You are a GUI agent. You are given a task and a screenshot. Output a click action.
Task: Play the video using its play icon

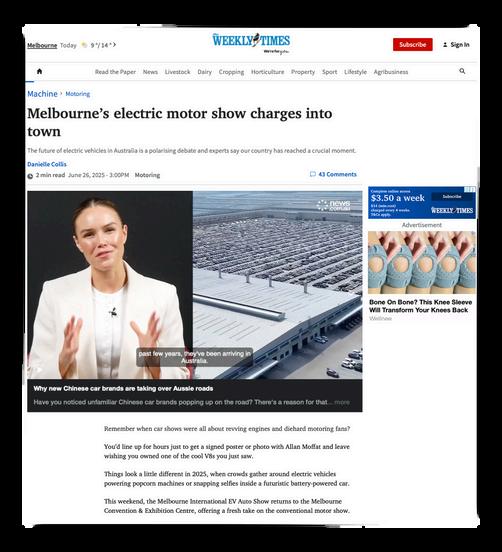tap(38, 370)
